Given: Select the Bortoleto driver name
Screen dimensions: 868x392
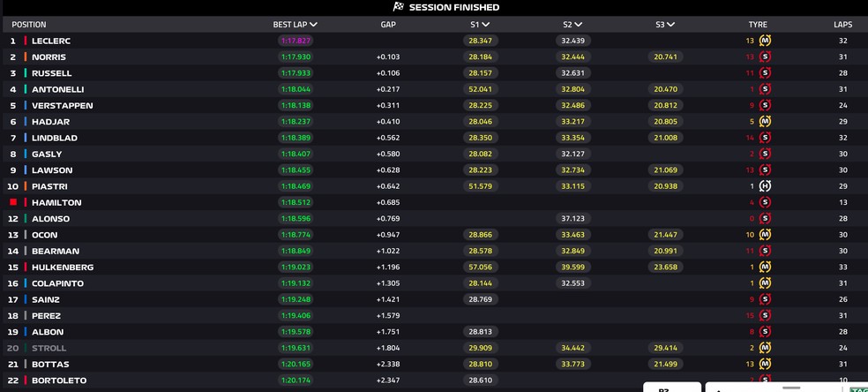Looking at the screenshot, I should (x=59, y=381).
